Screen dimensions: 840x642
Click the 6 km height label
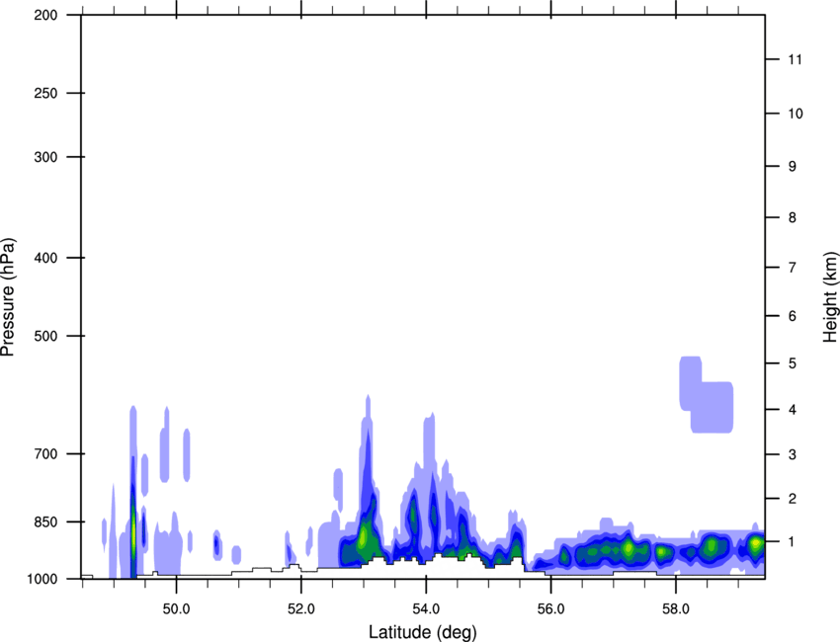pyautogui.click(x=793, y=316)
